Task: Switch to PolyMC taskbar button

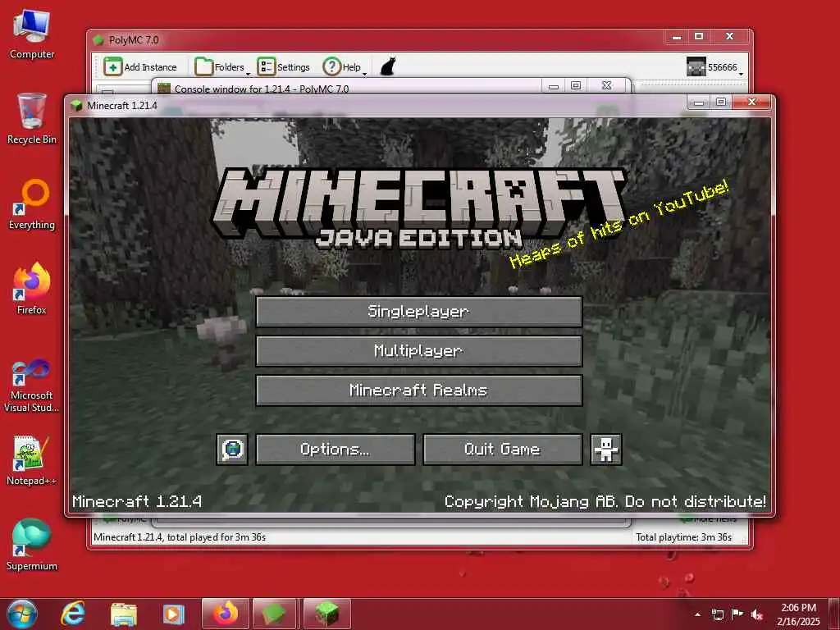Action: pyautogui.click(x=275, y=614)
